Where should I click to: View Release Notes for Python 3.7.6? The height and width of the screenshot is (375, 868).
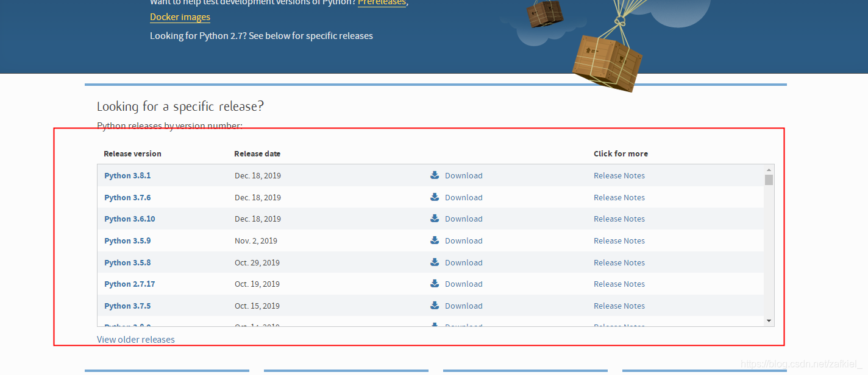click(x=619, y=197)
